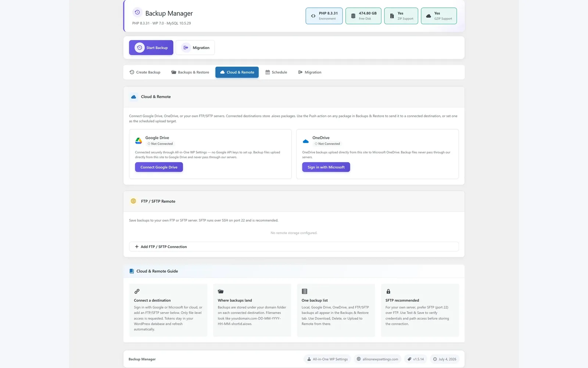Click the 'No remote storage configured.' message
This screenshot has width=588, height=368.
click(294, 233)
